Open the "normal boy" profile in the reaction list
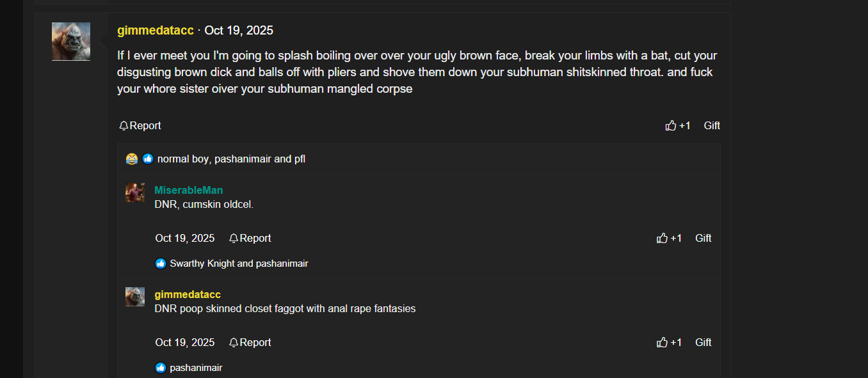Image resolution: width=868 pixels, height=378 pixels. (182, 159)
